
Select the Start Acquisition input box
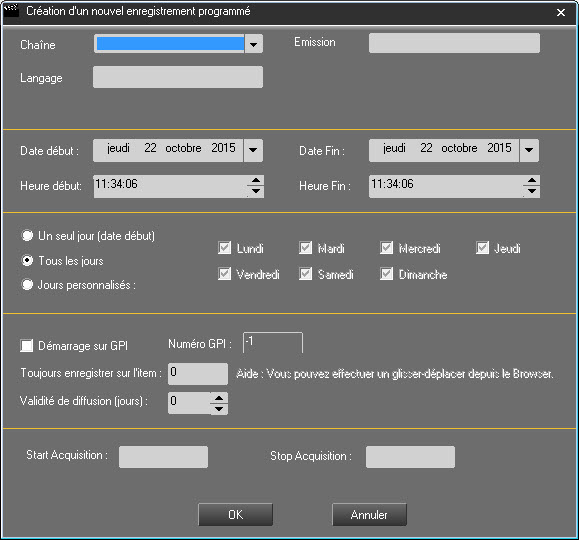[163, 457]
